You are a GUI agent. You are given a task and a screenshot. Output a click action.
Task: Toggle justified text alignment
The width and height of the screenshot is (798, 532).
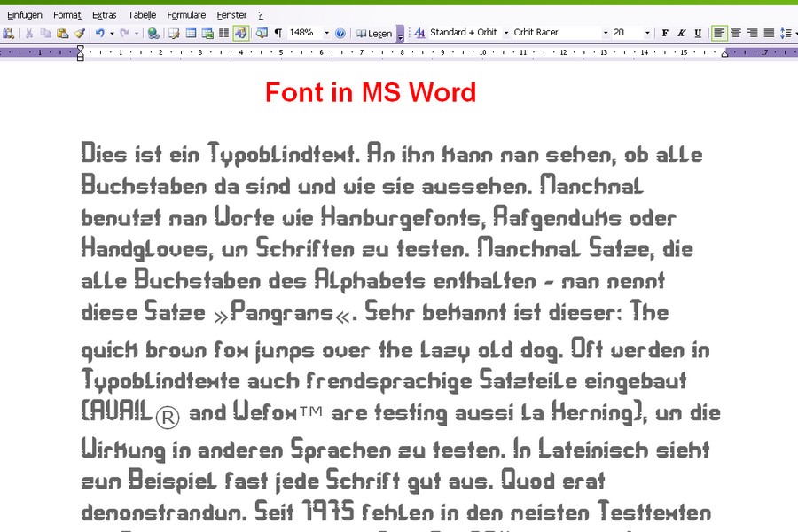click(x=769, y=34)
